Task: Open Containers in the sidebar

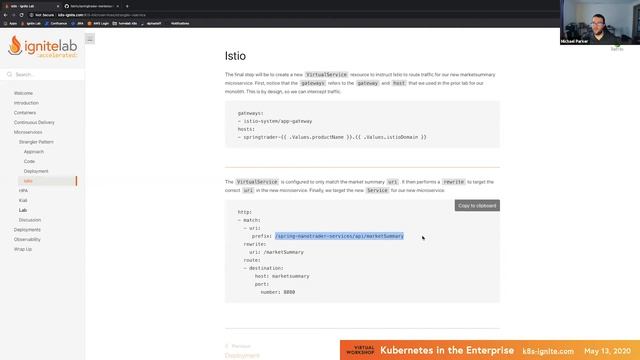Action: coord(25,113)
